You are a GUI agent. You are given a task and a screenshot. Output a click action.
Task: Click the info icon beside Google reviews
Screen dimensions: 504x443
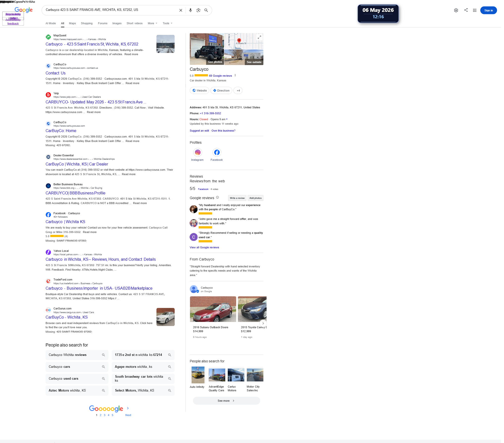pos(217,197)
